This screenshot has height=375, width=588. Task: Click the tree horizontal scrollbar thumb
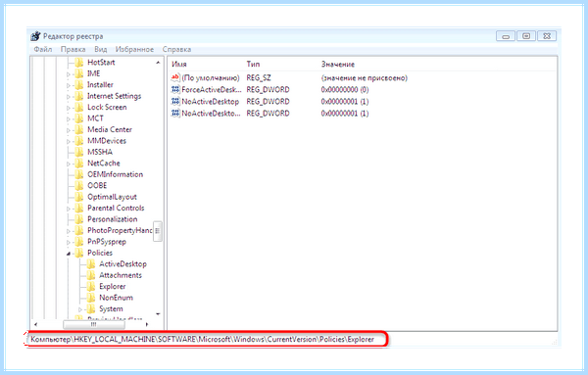tap(94, 324)
